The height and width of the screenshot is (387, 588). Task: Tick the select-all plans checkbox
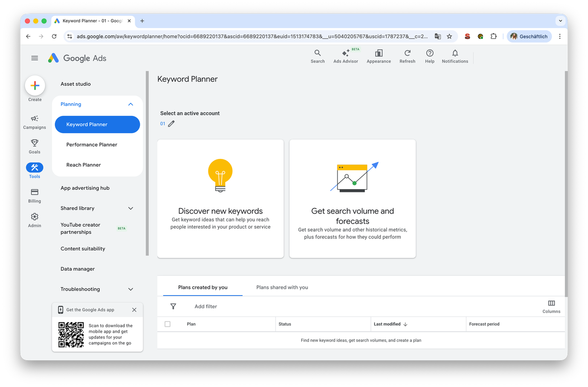point(167,324)
